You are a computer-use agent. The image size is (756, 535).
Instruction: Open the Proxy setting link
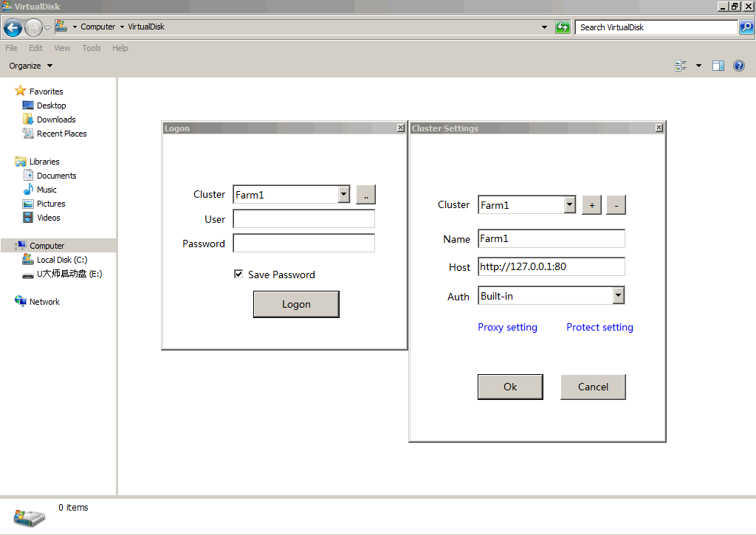pos(507,327)
